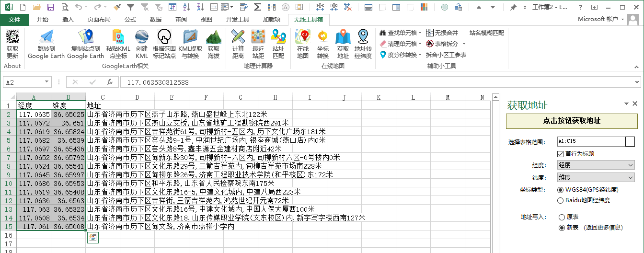Click the 获取更新 QR-code icon
This screenshot has height=253, width=644.
point(12,36)
